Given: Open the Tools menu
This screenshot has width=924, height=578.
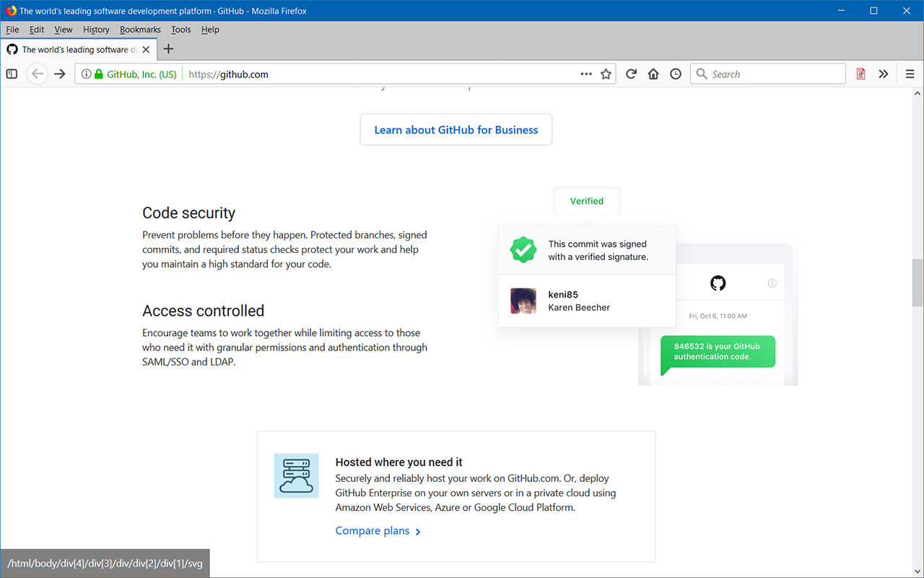Looking at the screenshot, I should click(x=181, y=30).
